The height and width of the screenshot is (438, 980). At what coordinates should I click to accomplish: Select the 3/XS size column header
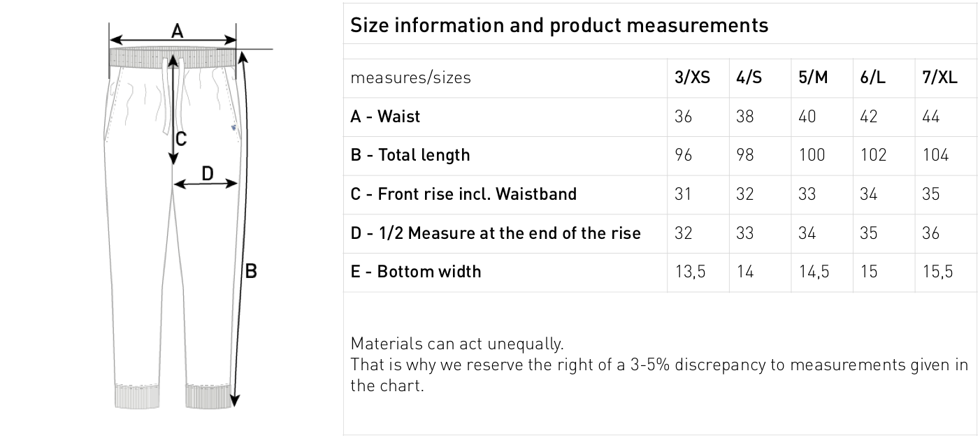[x=692, y=78]
